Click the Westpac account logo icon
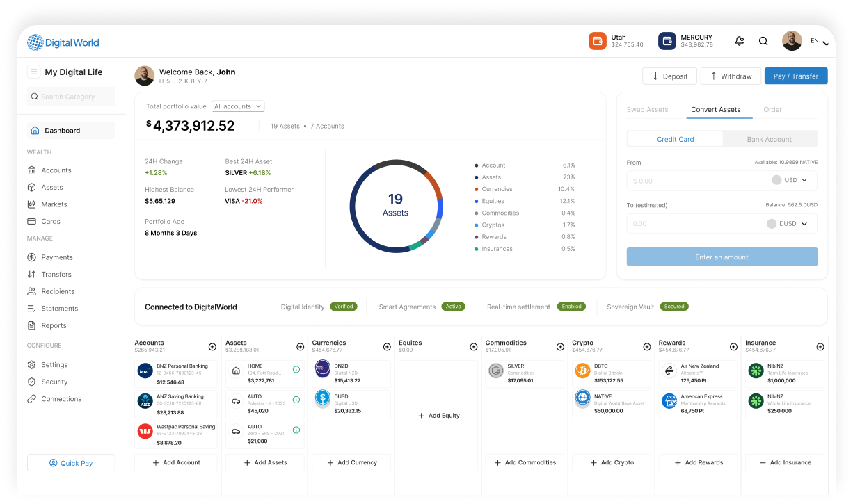This screenshot has width=853, height=504. [x=145, y=431]
